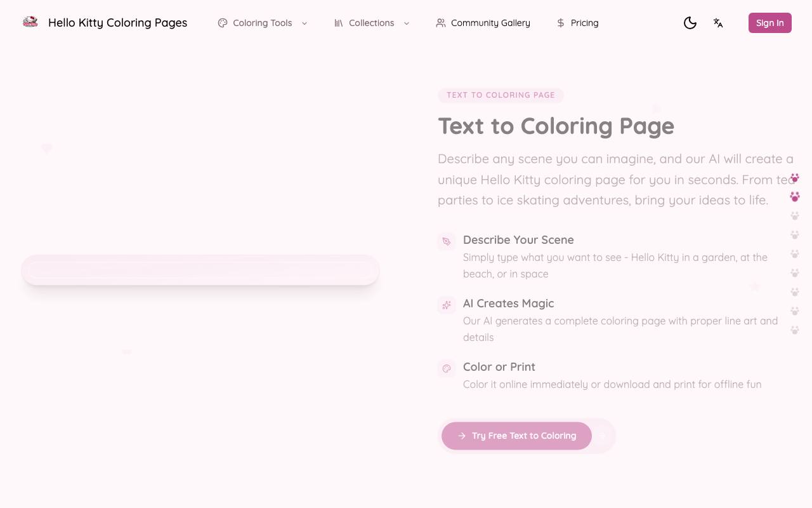This screenshot has width=812, height=508.
Task: Click the pink preview bar on left
Action: pos(200,271)
